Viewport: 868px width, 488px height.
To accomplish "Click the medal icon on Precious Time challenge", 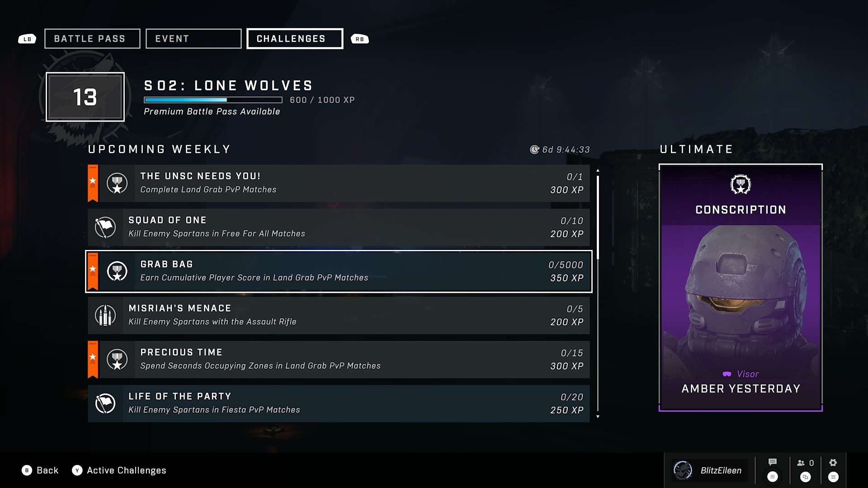I will [117, 360].
